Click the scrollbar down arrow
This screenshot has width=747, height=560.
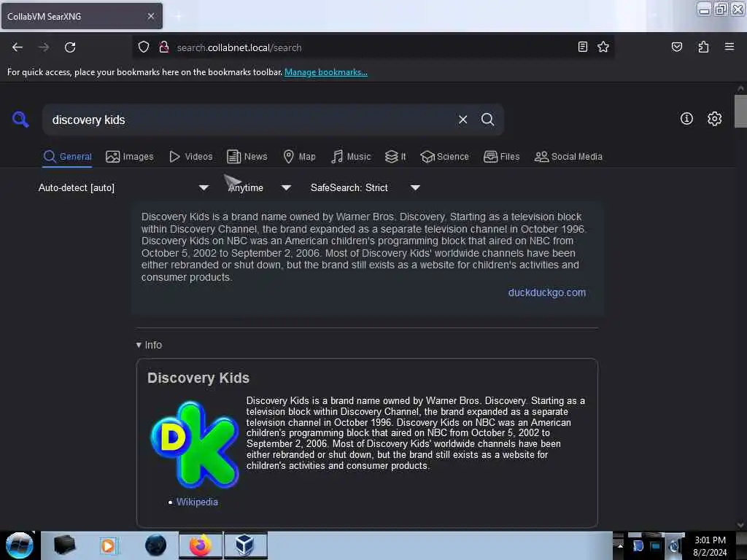740,525
